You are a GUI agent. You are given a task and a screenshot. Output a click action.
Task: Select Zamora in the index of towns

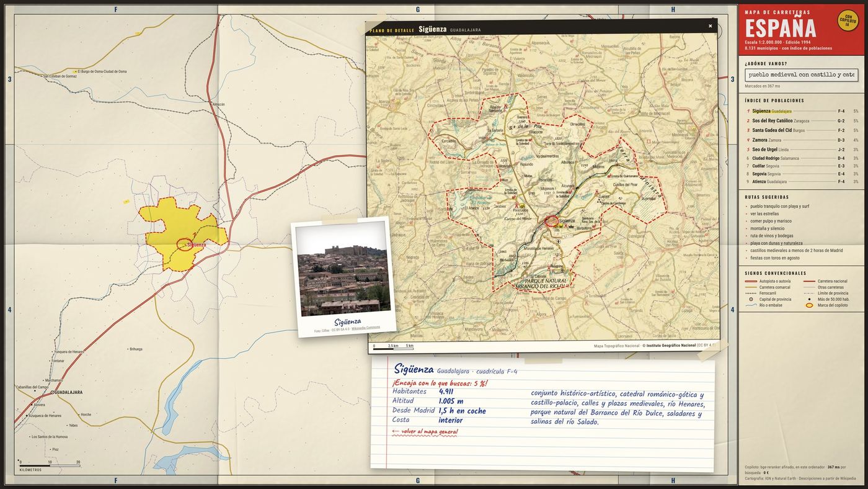point(802,140)
